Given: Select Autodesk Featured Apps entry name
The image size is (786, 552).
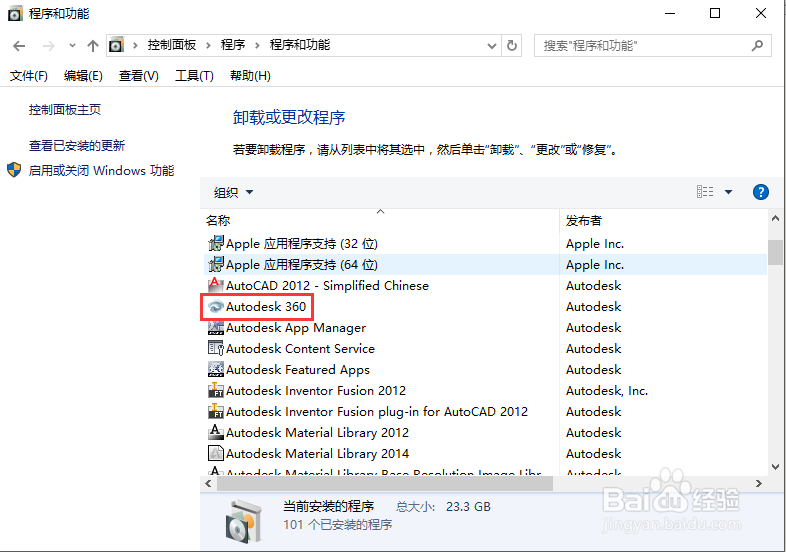Looking at the screenshot, I should point(298,370).
